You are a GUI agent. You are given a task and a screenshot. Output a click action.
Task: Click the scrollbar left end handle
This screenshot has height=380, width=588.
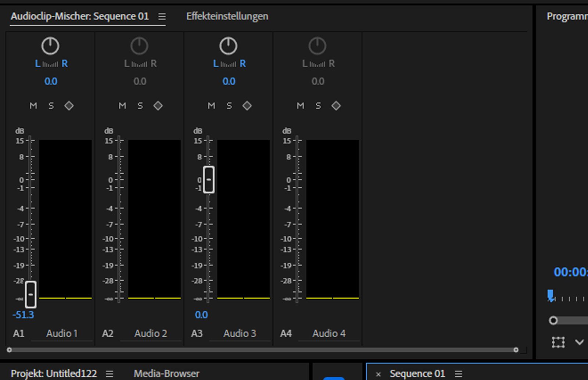pyautogui.click(x=9, y=350)
